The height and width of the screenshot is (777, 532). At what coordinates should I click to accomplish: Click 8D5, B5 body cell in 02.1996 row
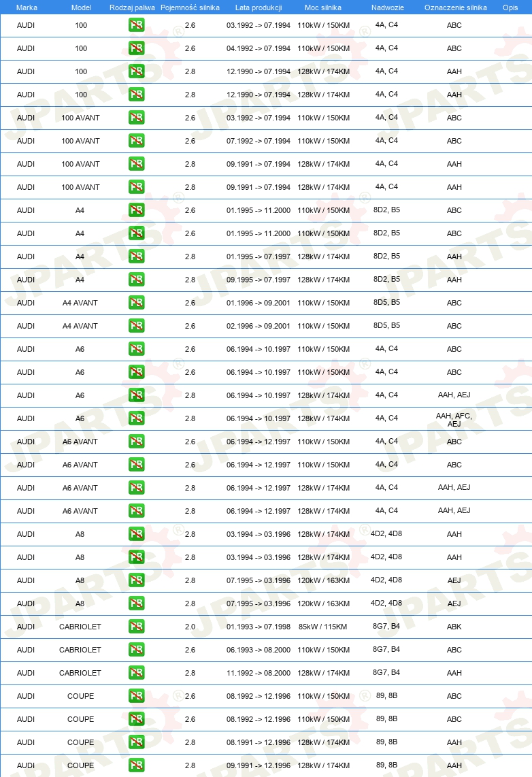pos(386,325)
